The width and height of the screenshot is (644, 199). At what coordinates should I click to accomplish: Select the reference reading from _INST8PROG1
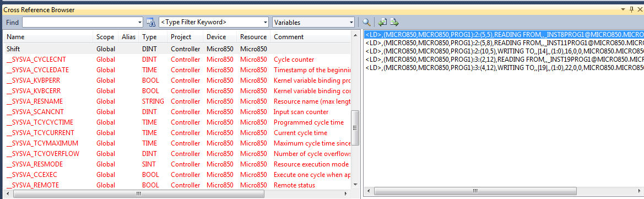pos(504,35)
